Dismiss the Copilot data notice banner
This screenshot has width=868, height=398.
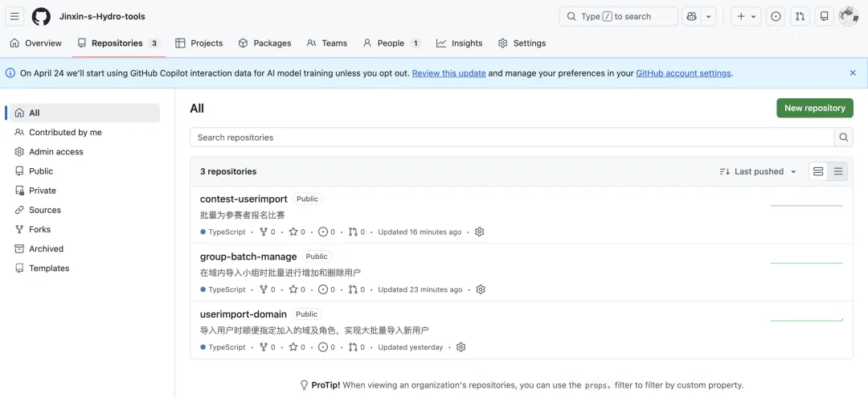point(853,73)
